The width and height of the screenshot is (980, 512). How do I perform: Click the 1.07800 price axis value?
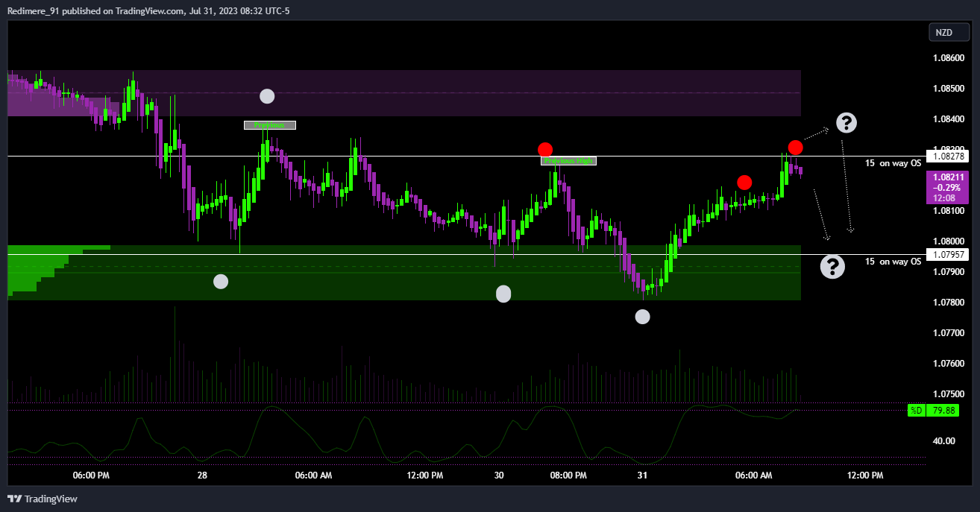click(947, 302)
